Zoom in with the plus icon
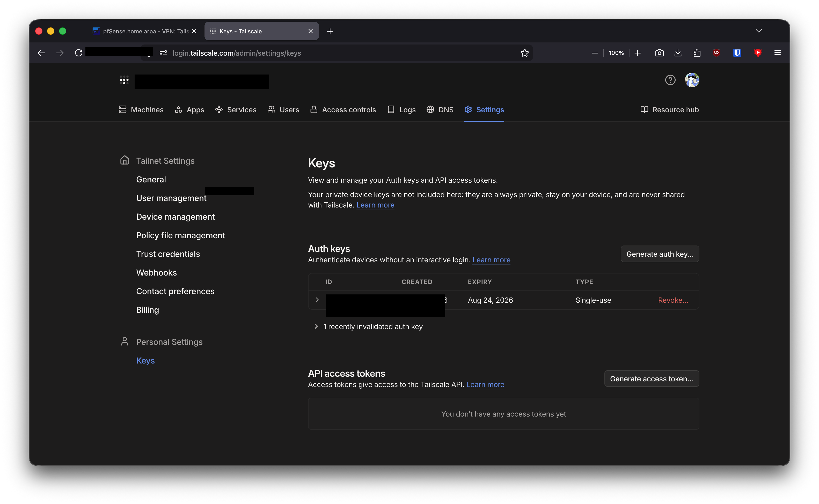This screenshot has height=504, width=819. tap(637, 53)
